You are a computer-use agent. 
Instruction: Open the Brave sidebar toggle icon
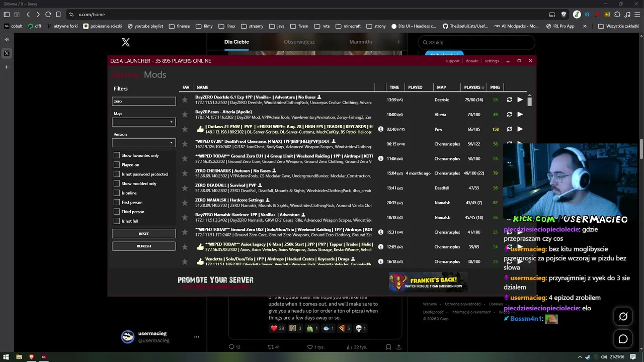7,15
